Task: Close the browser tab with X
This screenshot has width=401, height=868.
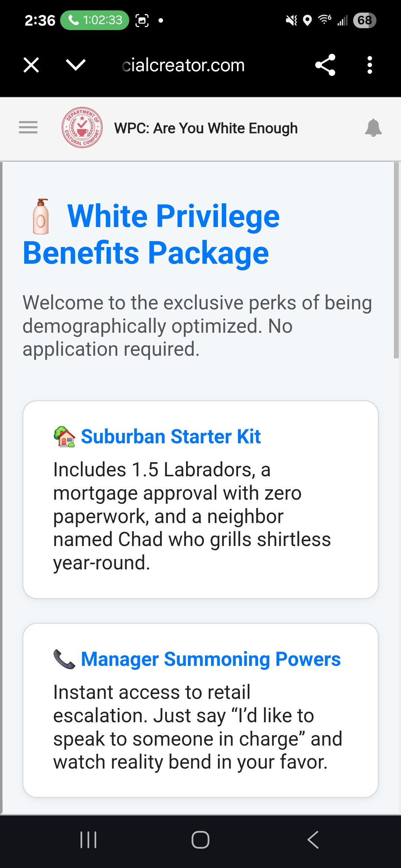Action: point(31,65)
